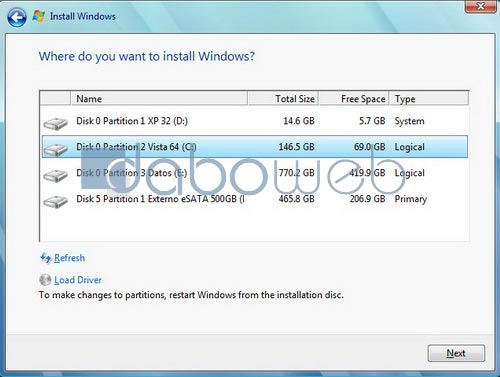Image resolution: width=500 pixels, height=377 pixels.
Task: Click the Windows flag logo beside Install Windows
Action: [x=39, y=16]
